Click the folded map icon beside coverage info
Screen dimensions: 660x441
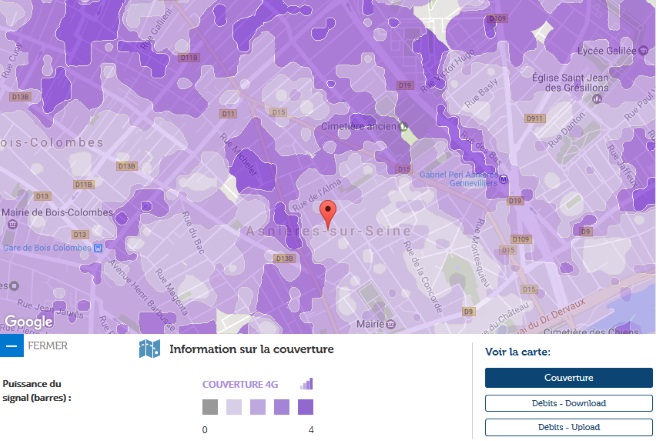tap(149, 349)
